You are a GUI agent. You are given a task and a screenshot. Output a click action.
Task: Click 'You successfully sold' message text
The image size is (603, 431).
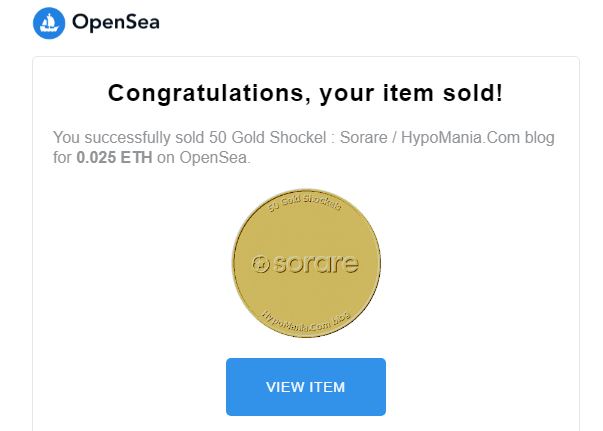(x=120, y=136)
